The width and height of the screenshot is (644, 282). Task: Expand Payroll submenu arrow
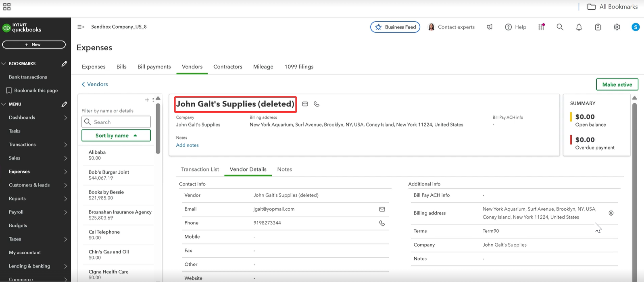click(x=65, y=212)
